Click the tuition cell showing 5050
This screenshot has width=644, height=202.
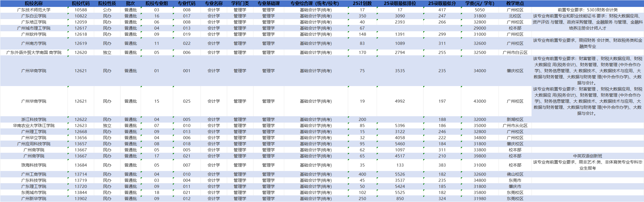coord(479,10)
